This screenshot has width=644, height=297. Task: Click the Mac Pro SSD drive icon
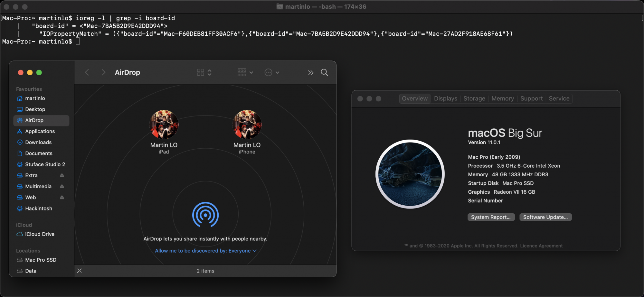20,260
